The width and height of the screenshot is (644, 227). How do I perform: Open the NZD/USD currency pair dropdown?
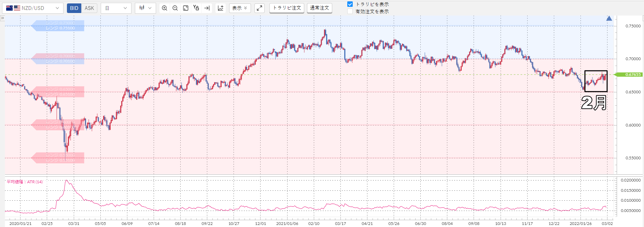pyautogui.click(x=33, y=8)
